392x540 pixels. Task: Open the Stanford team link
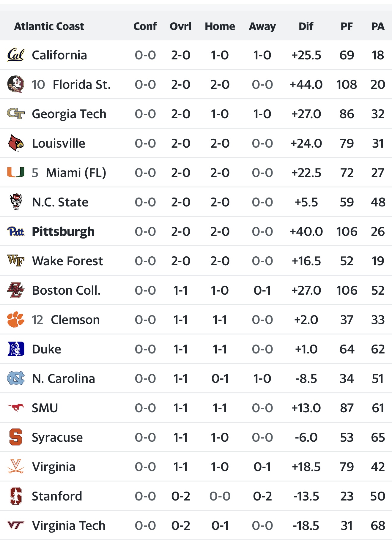point(57,496)
